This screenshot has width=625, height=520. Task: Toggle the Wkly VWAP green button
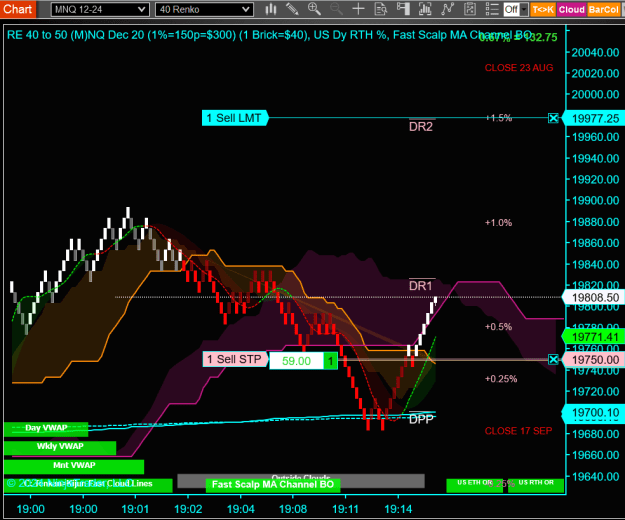60,447
